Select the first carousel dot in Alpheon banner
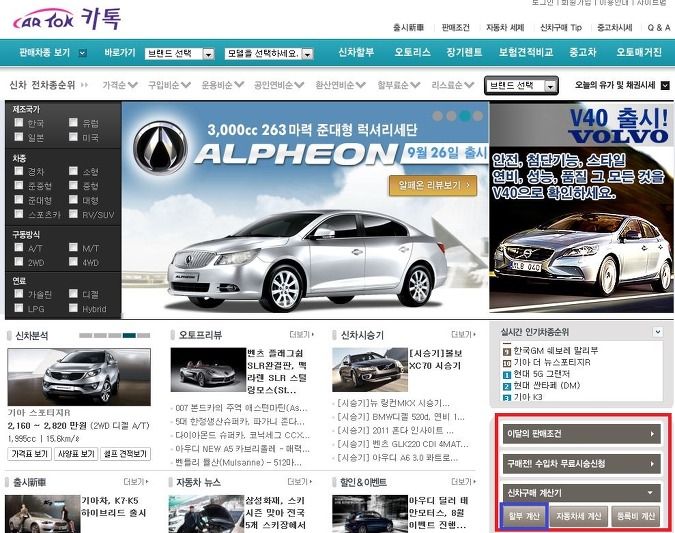This screenshot has width=675, height=533. tap(437, 116)
